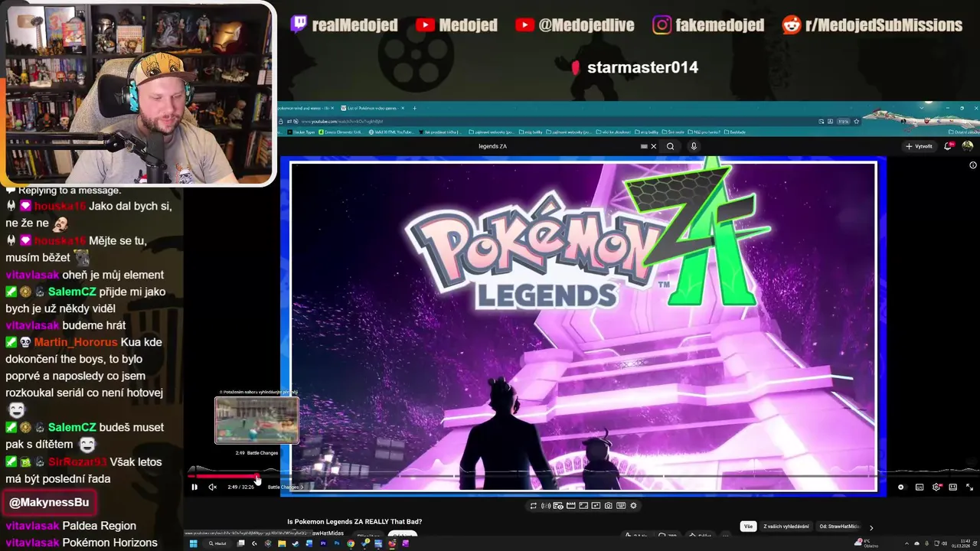
Task: Open new browser tab with plus
Action: point(415,108)
